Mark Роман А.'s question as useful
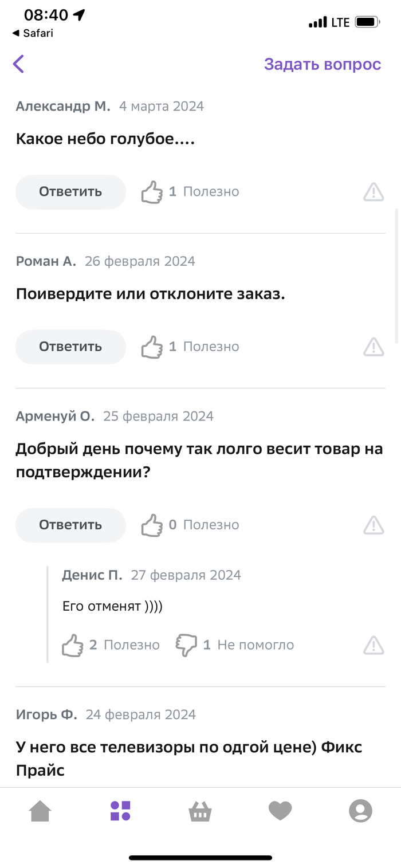 point(152,347)
